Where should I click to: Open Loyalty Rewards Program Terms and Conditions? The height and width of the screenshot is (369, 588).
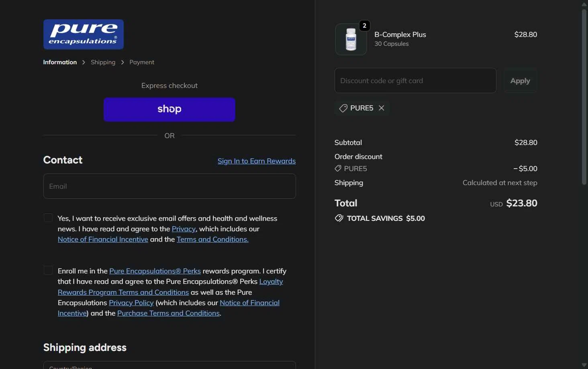123,292
